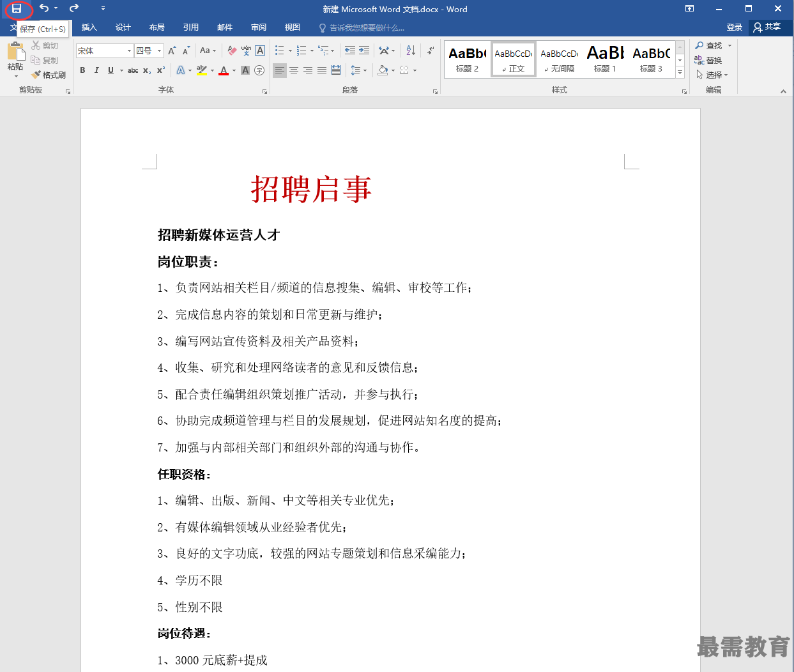Viewport: 794px width, 672px height.
Task: Toggle strikethrough formatting
Action: pos(133,70)
